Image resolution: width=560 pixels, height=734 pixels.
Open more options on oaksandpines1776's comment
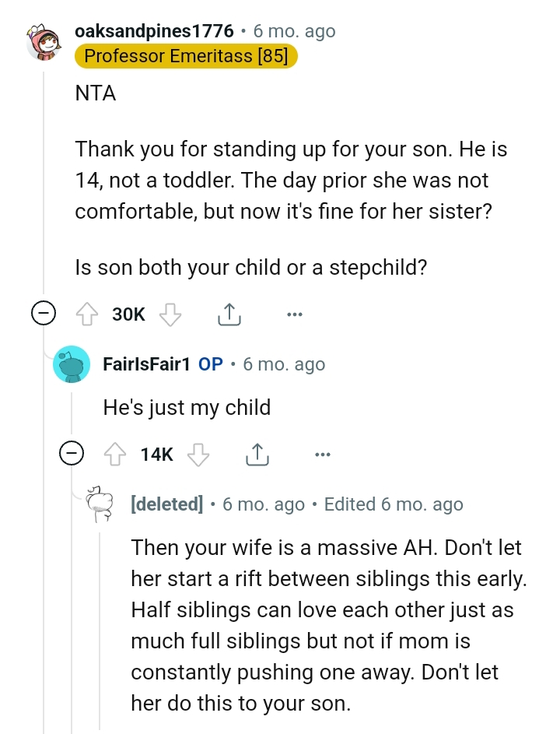(x=294, y=314)
